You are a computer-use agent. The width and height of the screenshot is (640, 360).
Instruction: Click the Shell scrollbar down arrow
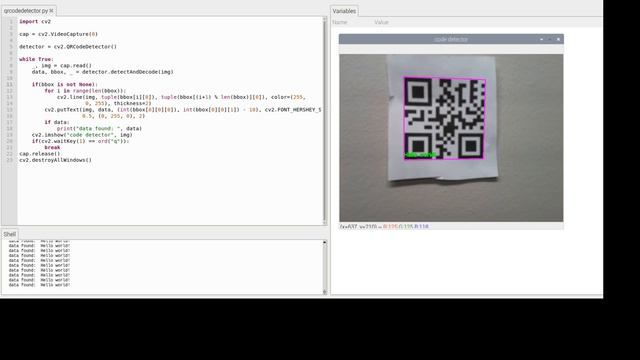(325, 291)
